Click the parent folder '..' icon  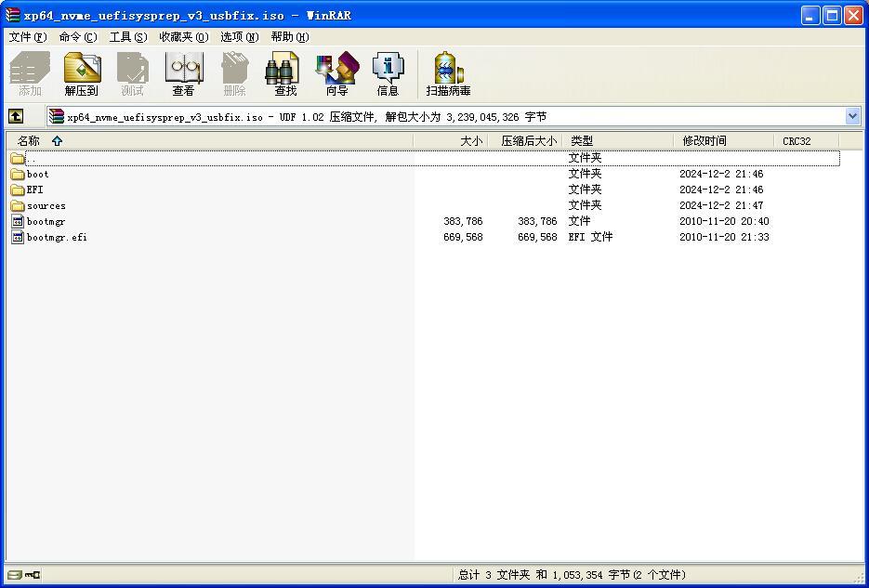[x=18, y=159]
